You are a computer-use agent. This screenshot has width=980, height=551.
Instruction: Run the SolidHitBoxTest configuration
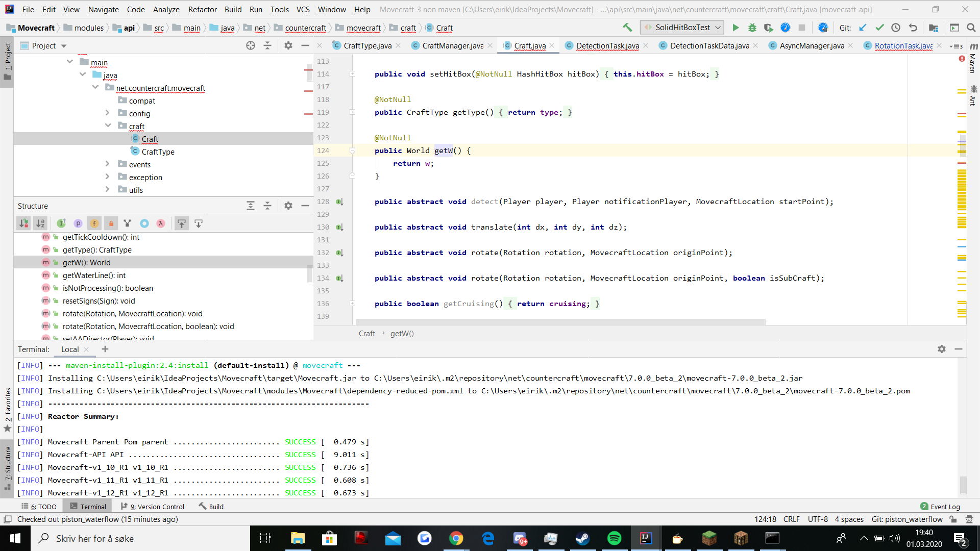[x=736, y=28]
